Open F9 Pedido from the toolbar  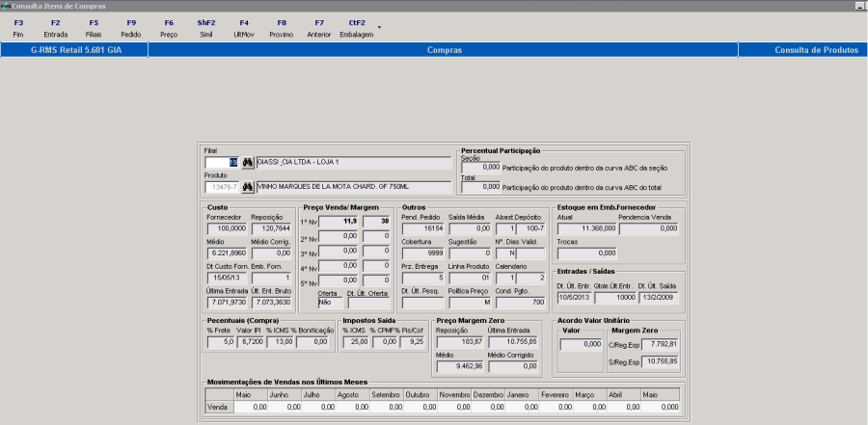click(130, 27)
